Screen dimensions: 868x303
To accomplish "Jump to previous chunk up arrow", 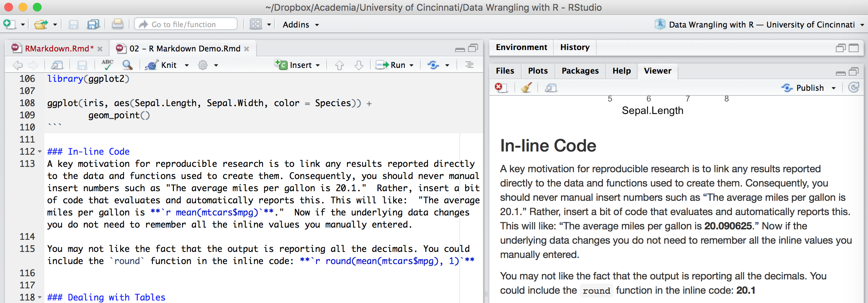I will click(x=340, y=65).
